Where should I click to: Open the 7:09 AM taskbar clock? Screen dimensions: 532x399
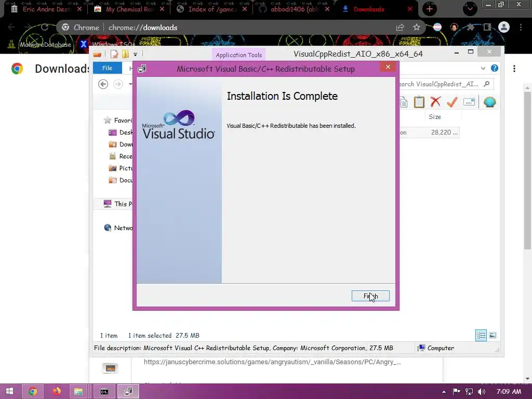[509, 392]
